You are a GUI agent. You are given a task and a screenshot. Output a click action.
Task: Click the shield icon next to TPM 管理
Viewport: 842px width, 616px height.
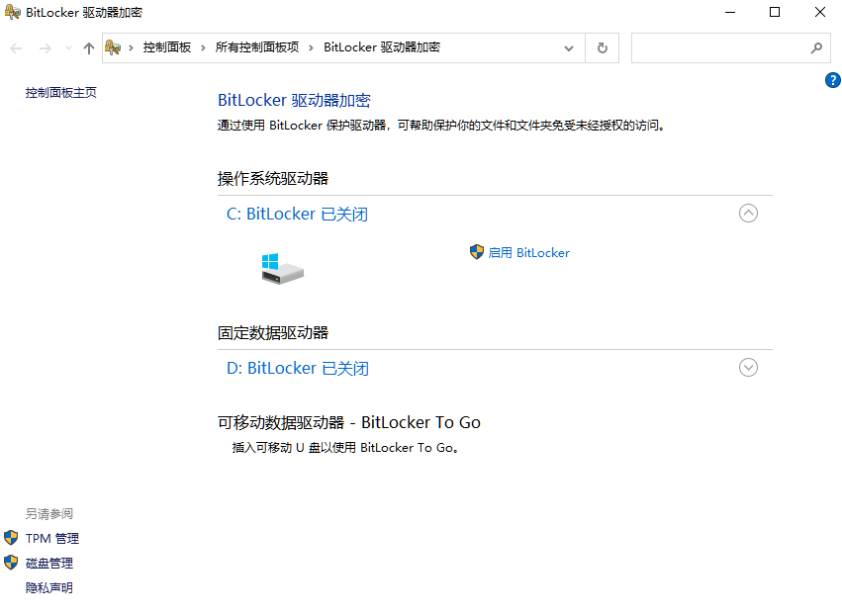tap(11, 538)
